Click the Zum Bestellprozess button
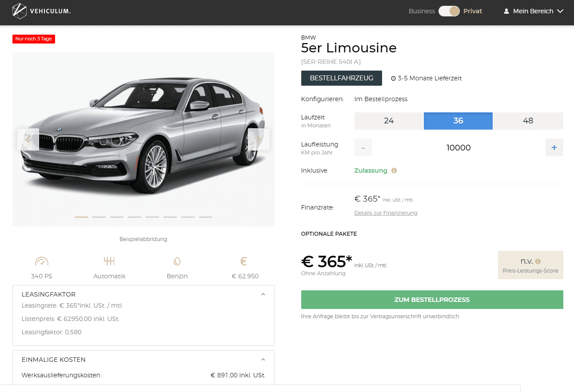This screenshot has height=392, width=574. click(432, 300)
